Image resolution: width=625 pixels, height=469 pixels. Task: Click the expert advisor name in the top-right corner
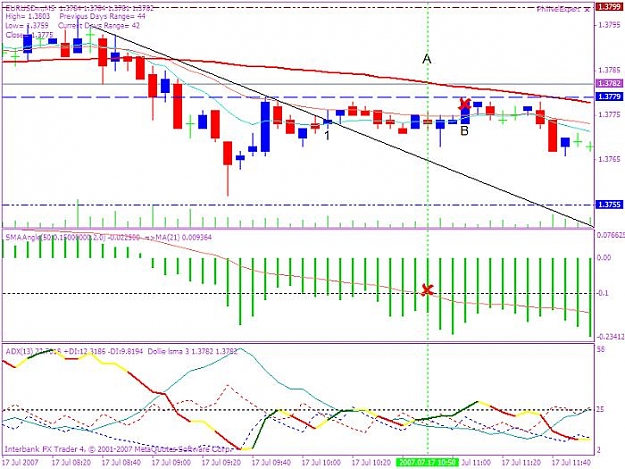[558, 10]
